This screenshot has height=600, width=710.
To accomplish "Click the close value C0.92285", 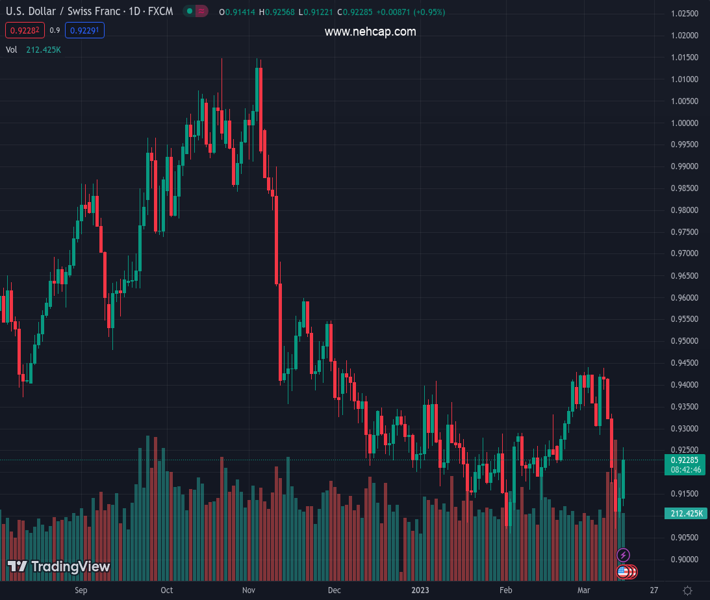I will 355,12.
